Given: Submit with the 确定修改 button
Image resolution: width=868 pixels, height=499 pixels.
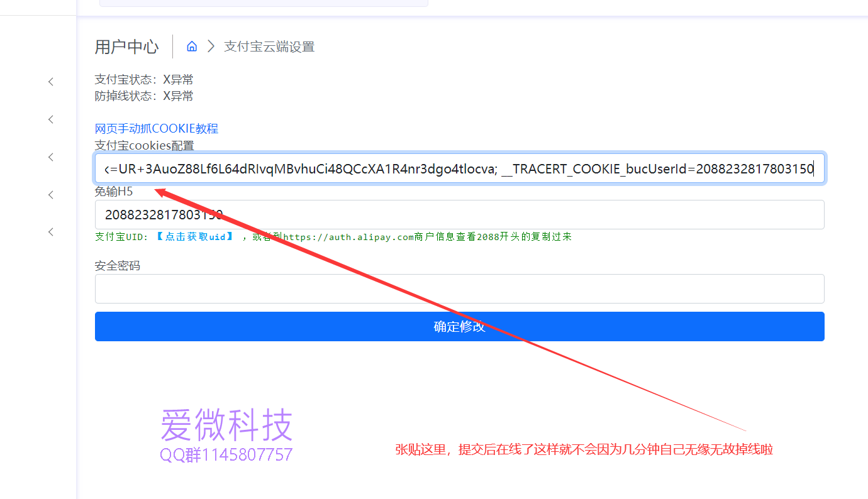Looking at the screenshot, I should [460, 327].
